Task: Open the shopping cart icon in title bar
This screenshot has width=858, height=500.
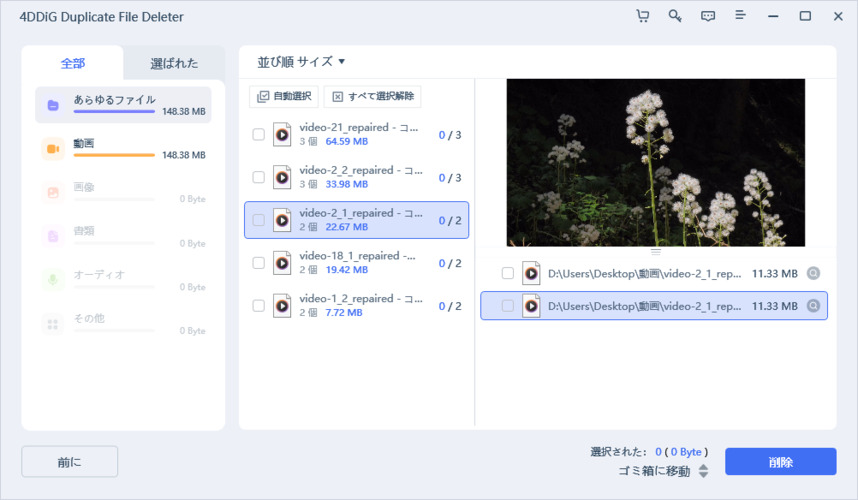Action: coord(642,16)
